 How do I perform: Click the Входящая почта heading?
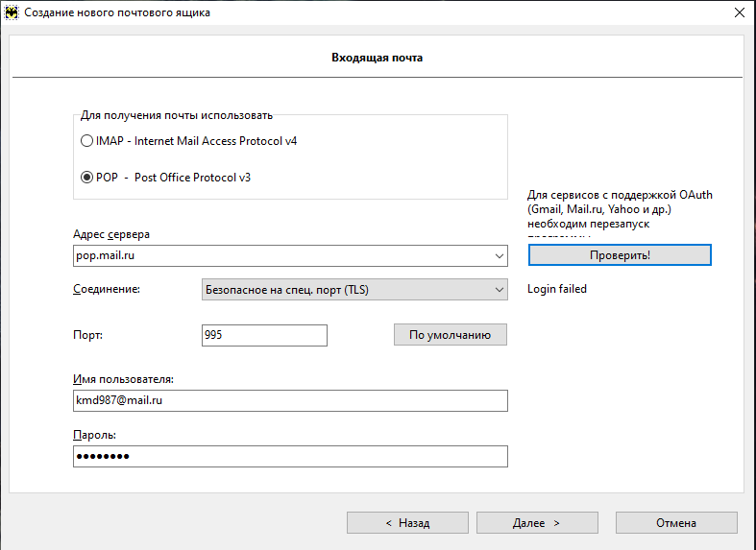377,58
